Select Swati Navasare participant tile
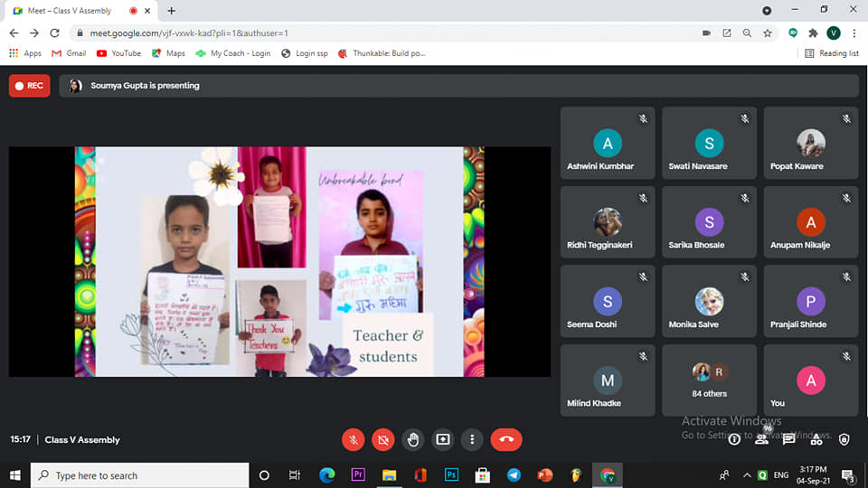 click(709, 144)
